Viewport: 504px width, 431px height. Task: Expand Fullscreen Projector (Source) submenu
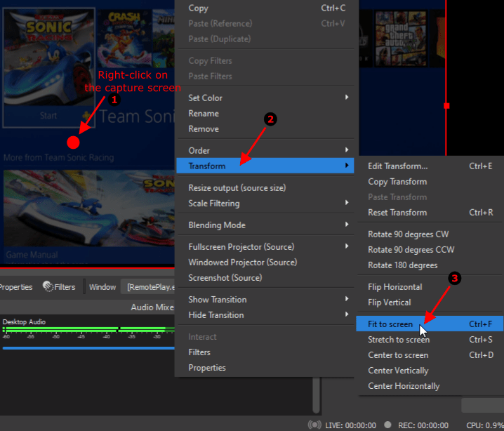265,247
